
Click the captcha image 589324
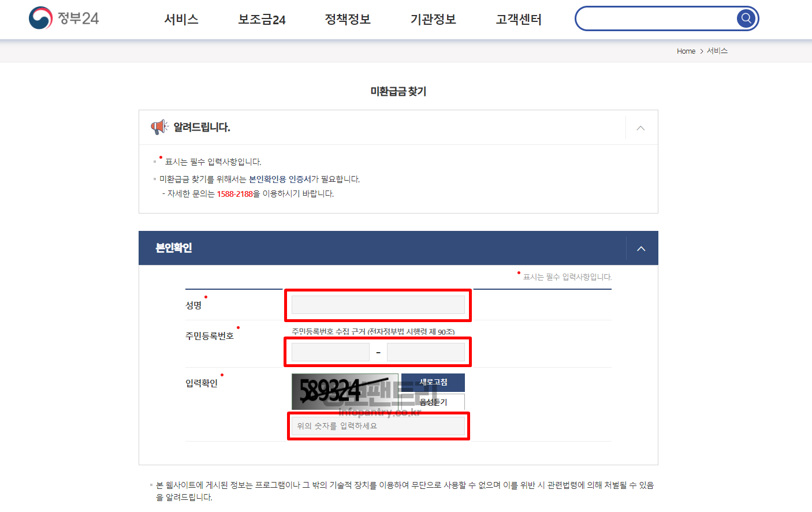pos(345,391)
